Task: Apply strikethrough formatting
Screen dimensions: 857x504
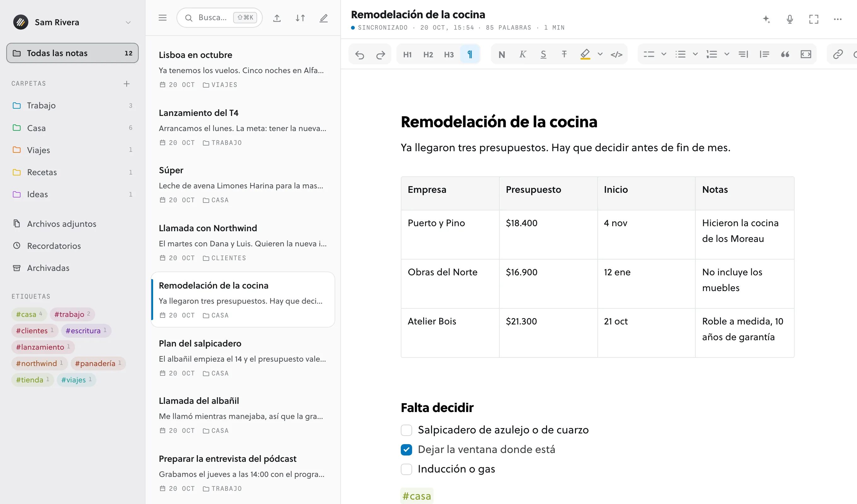Action: tap(564, 54)
